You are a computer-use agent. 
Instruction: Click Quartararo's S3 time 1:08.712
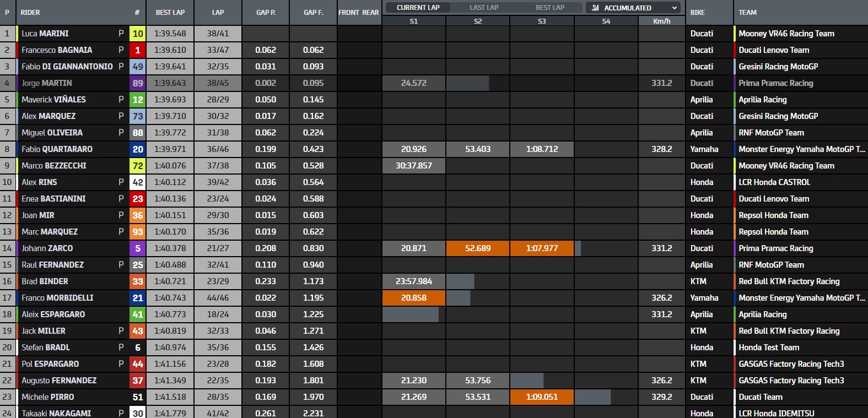pos(542,149)
